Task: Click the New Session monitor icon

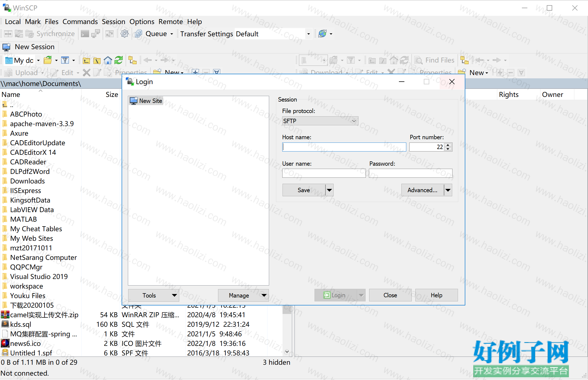Action: [x=7, y=47]
